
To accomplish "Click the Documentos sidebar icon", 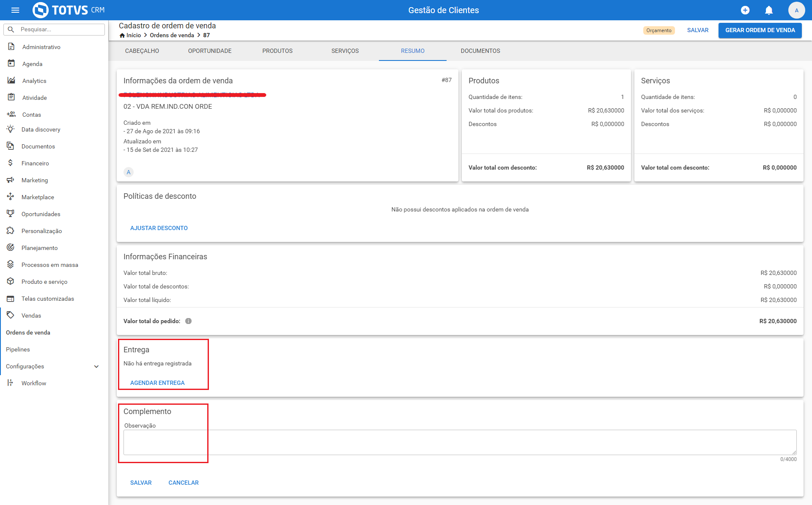I will 11,146.
